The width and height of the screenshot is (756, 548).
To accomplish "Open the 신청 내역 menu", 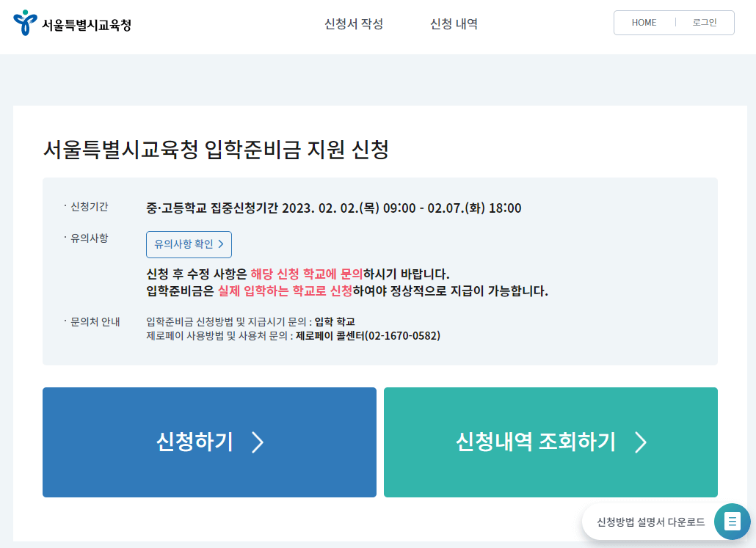I will (454, 24).
